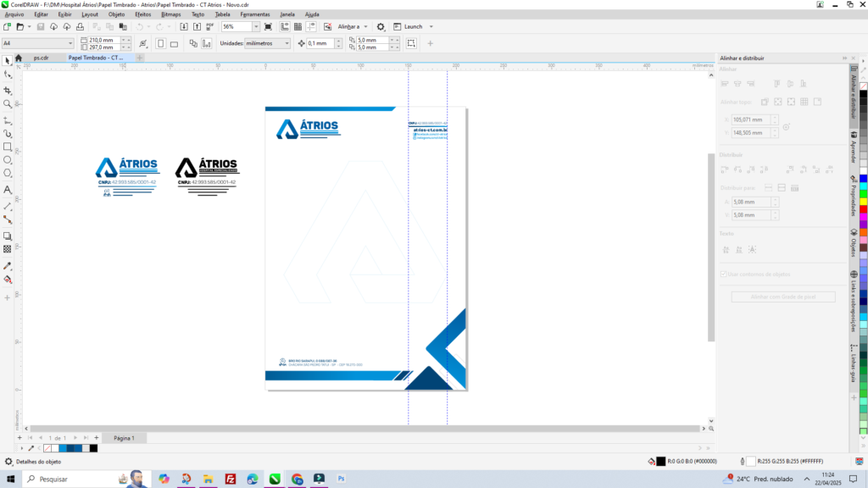This screenshot has width=868, height=488.
Task: Choose the Color Eyedropper tool
Action: click(7, 266)
